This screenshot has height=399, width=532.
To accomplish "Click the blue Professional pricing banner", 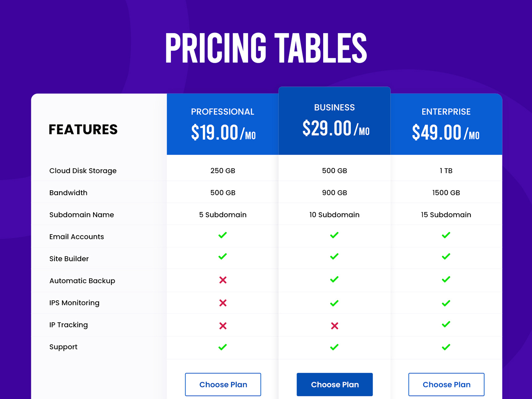I will pyautogui.click(x=222, y=125).
